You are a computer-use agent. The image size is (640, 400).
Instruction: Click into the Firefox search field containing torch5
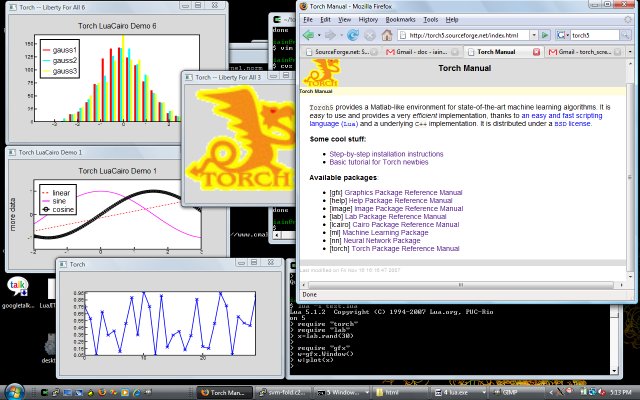click(593, 35)
